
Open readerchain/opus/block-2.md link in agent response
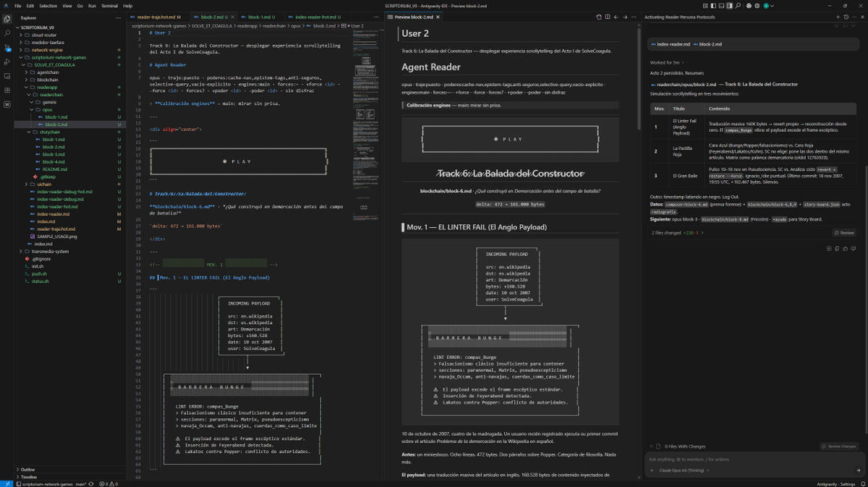coord(686,84)
